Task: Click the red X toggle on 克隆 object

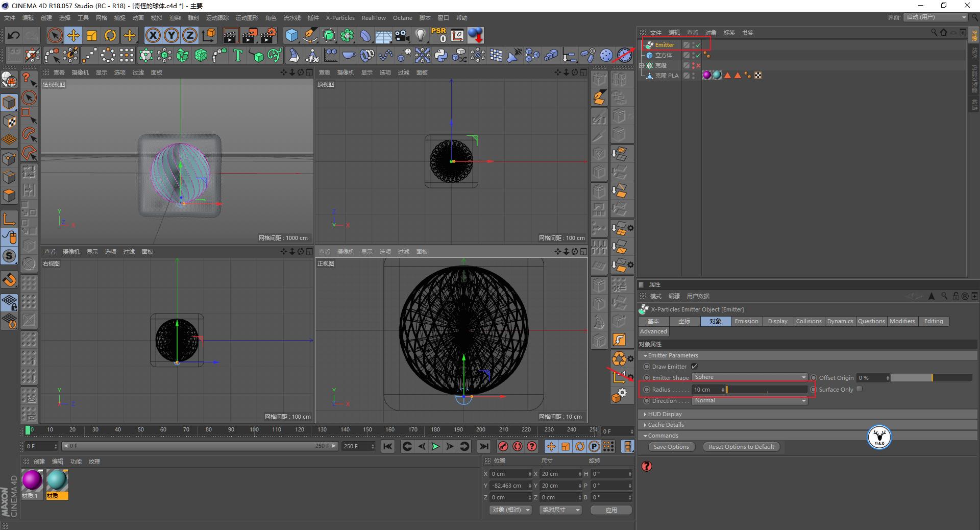Action: tap(698, 65)
